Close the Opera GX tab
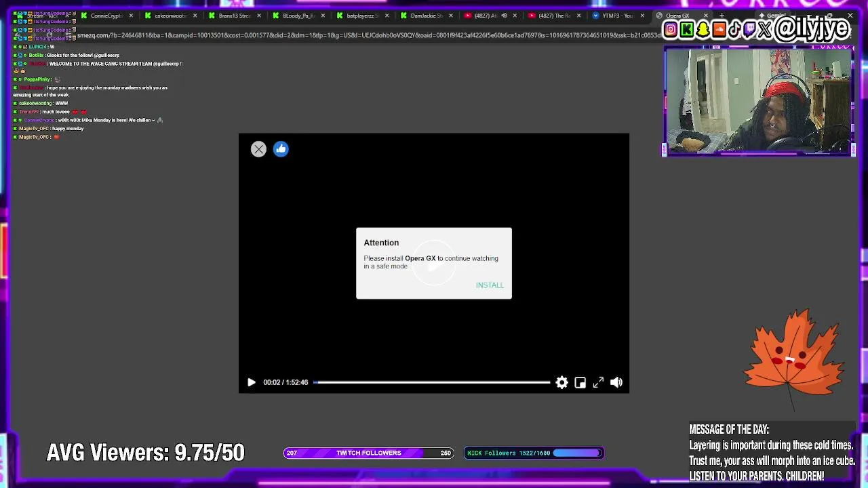 [x=706, y=16]
